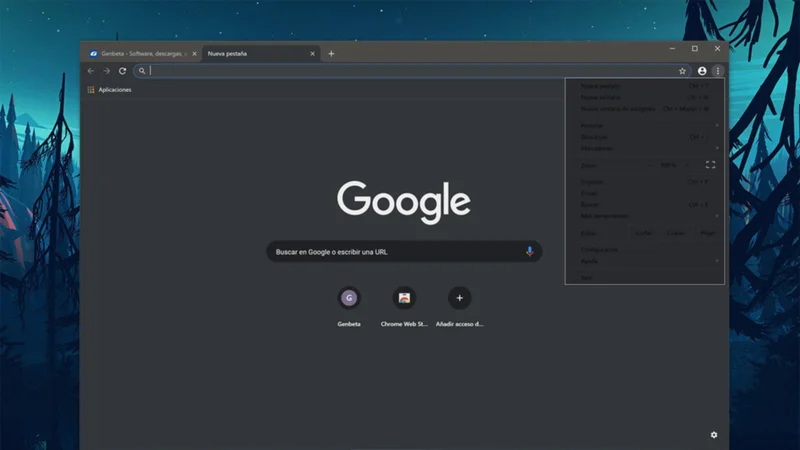Increase zoom with the plus button
This screenshot has width=800, height=450.
pyautogui.click(x=686, y=165)
